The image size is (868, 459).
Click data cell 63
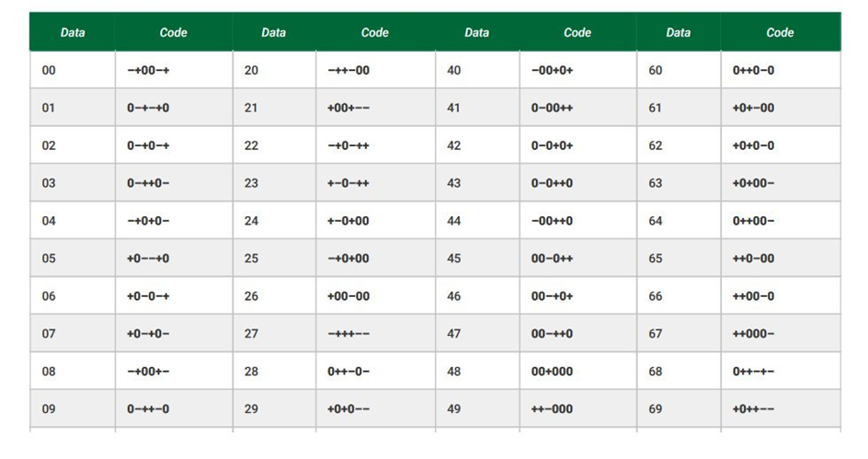(656, 183)
